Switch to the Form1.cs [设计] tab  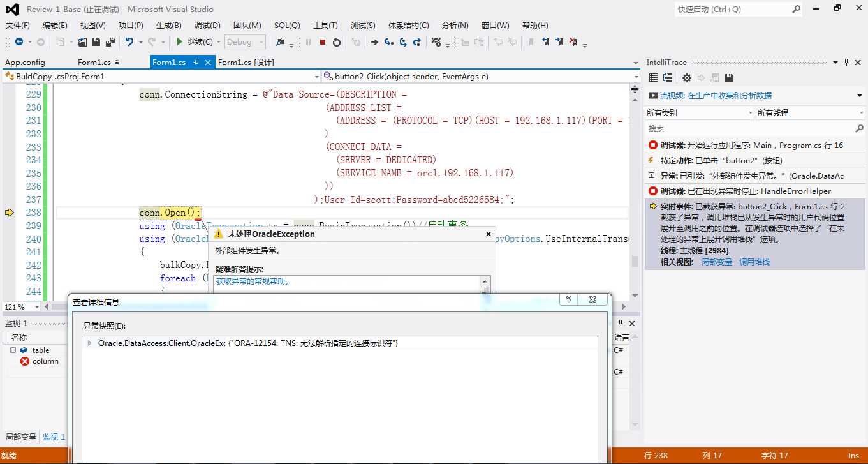(246, 63)
